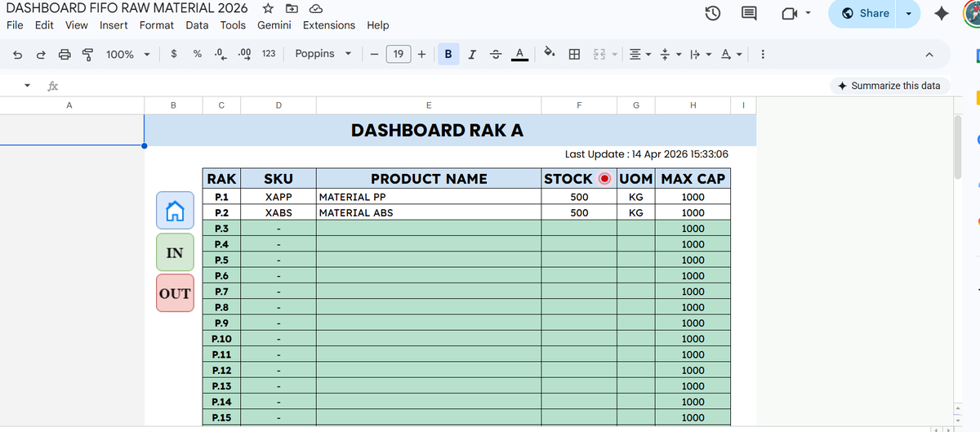Open the Format menu
The width and height of the screenshot is (980, 432).
point(157,25)
